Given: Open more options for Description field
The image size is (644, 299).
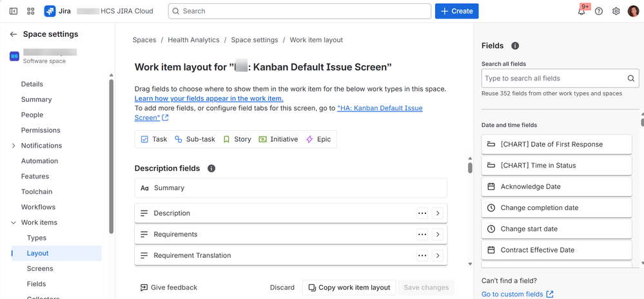Looking at the screenshot, I should coord(422,213).
